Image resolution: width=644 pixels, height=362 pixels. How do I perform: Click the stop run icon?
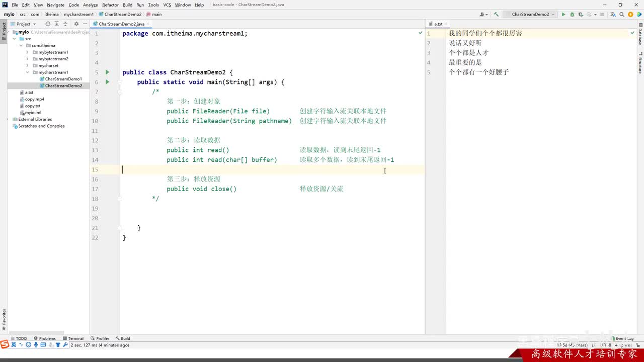[602, 15]
